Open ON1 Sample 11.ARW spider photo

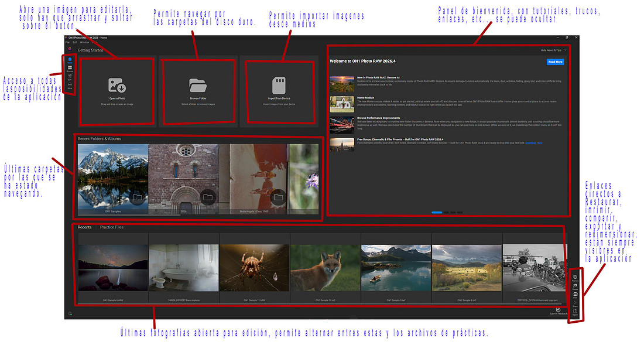255,268
